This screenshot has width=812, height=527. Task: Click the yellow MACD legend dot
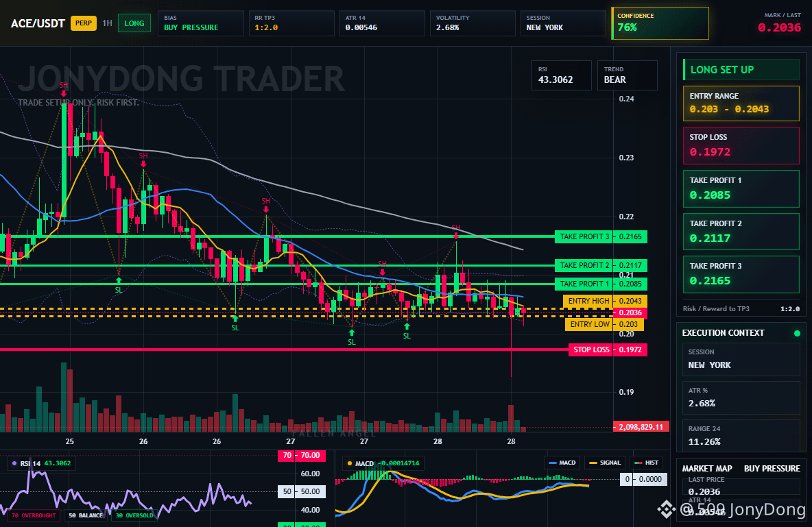pos(350,463)
